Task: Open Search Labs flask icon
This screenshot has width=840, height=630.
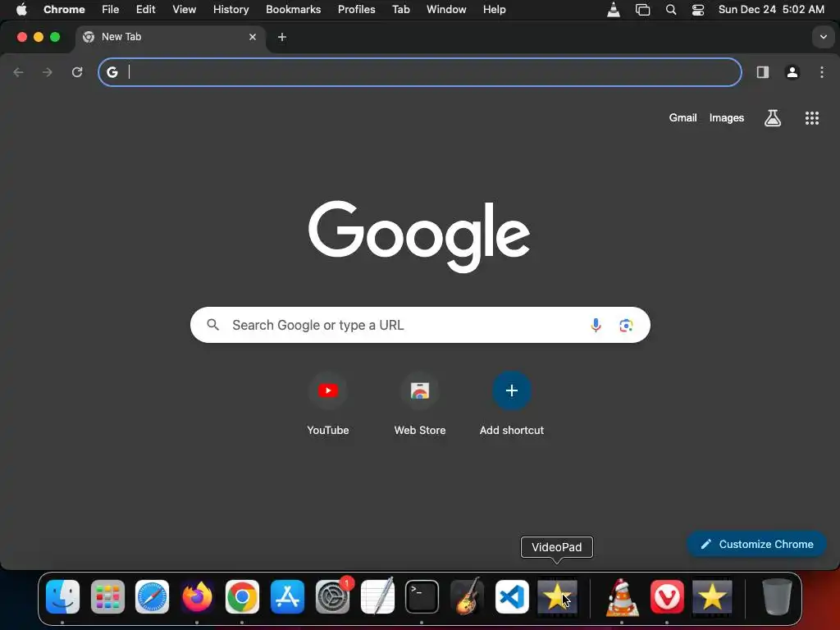Action: (x=773, y=118)
